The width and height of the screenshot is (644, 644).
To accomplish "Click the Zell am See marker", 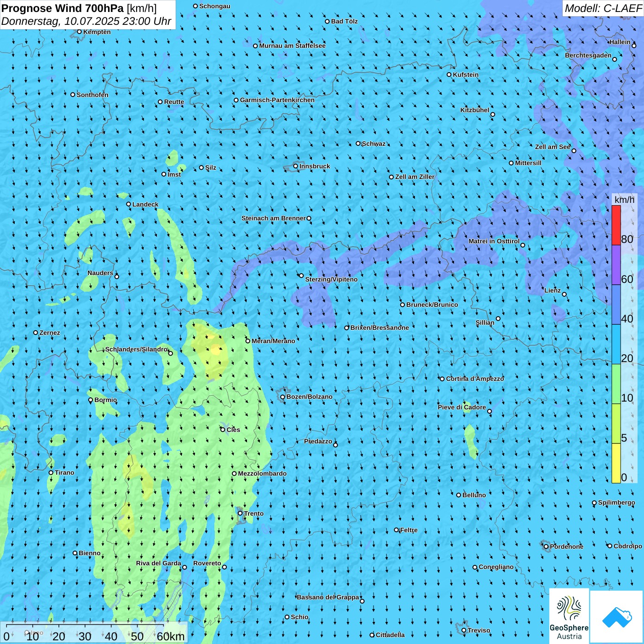I will pos(574,151).
